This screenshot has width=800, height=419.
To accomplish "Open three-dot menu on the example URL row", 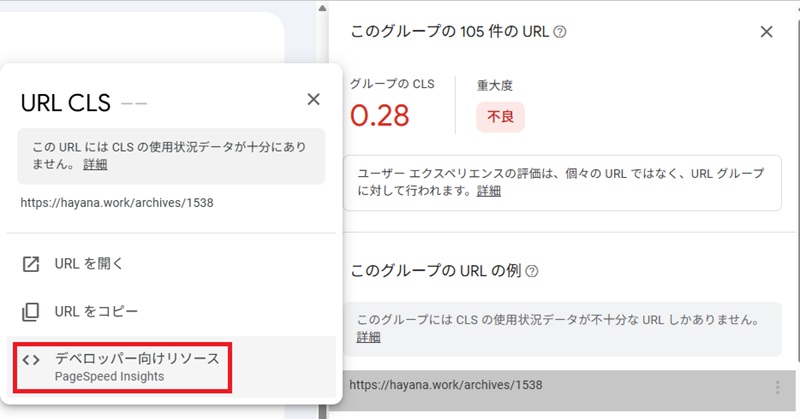I will 777,387.
